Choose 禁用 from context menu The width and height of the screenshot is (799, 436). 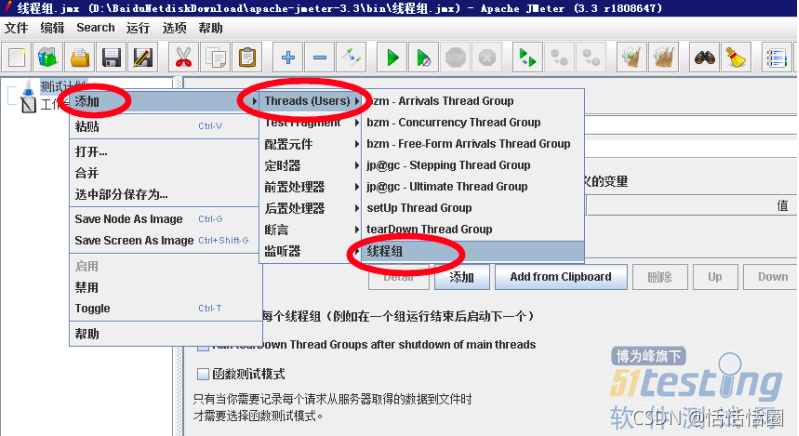[165, 287]
